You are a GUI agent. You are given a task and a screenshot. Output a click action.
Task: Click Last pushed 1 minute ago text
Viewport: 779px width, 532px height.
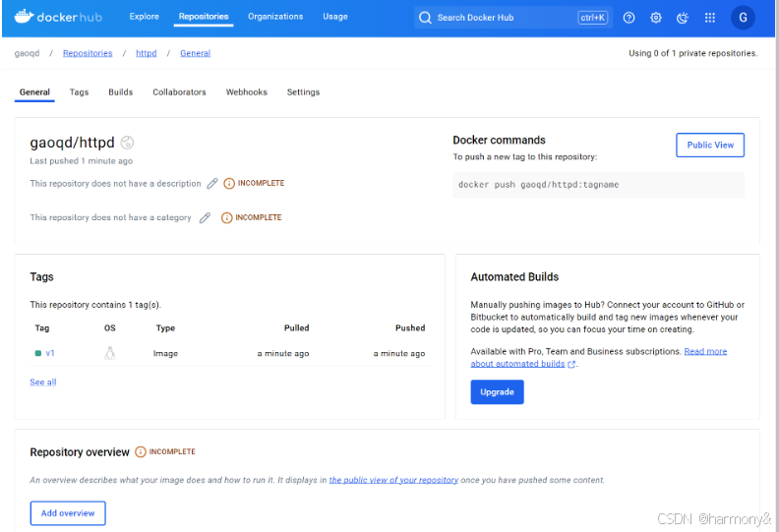(x=81, y=161)
